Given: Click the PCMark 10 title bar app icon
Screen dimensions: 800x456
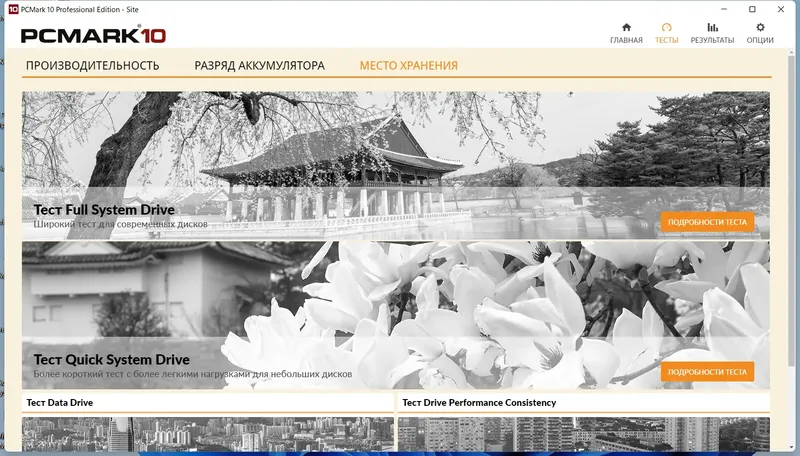Looking at the screenshot, I should coord(13,9).
